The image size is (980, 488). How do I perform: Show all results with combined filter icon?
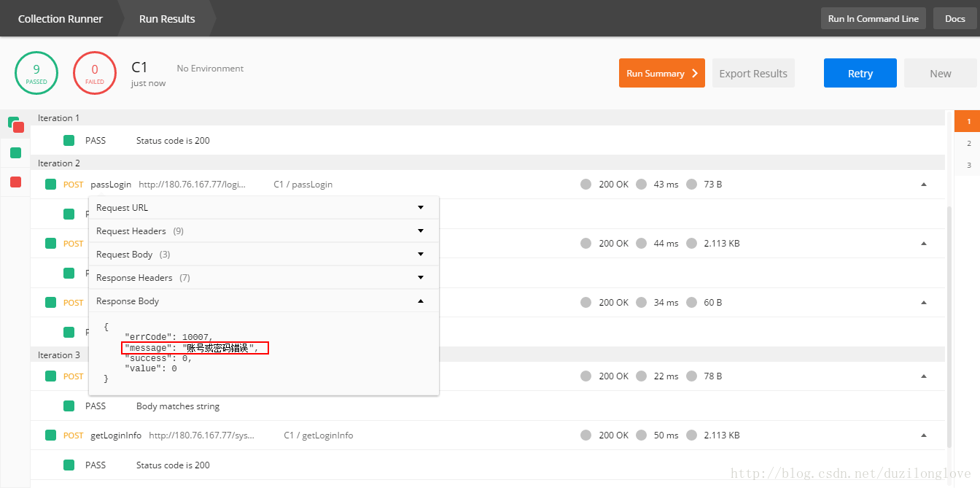(x=15, y=124)
